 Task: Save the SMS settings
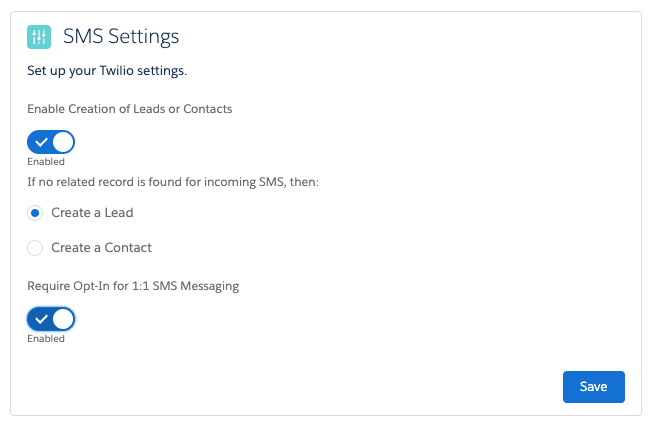click(593, 387)
